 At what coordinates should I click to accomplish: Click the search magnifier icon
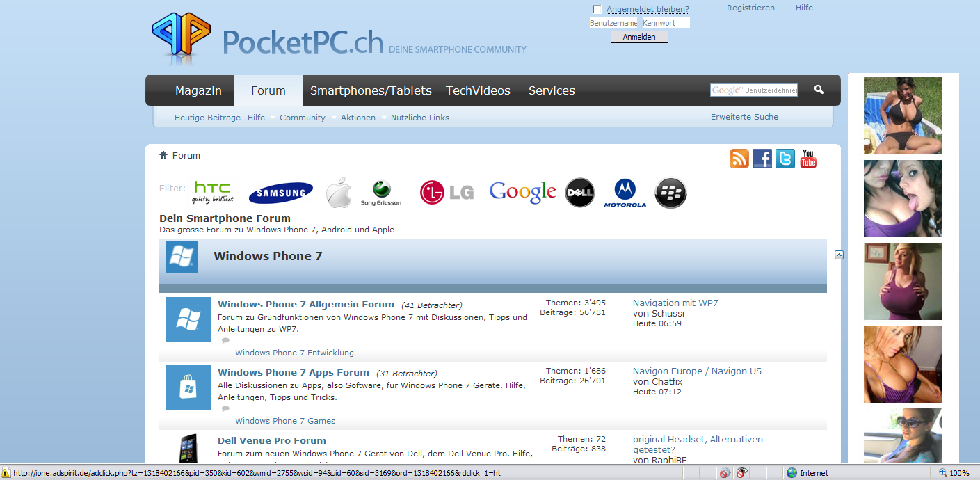819,90
